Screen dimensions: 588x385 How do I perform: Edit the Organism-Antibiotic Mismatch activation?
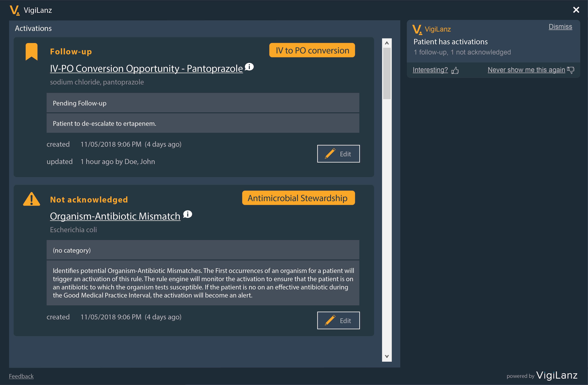(338, 320)
